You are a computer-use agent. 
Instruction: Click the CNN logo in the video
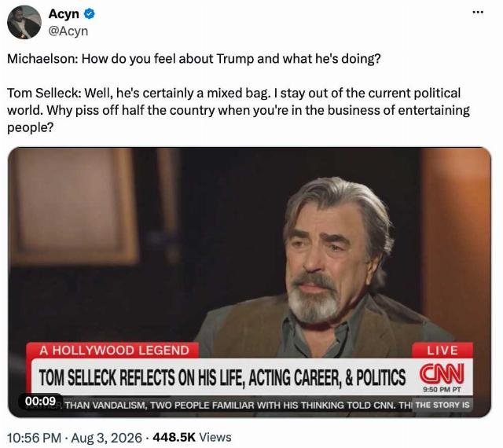(442, 374)
